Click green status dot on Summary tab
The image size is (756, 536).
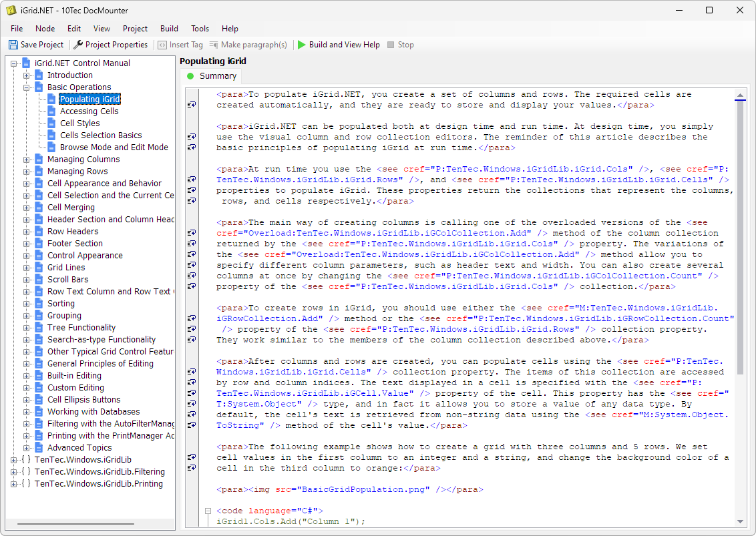coord(190,76)
